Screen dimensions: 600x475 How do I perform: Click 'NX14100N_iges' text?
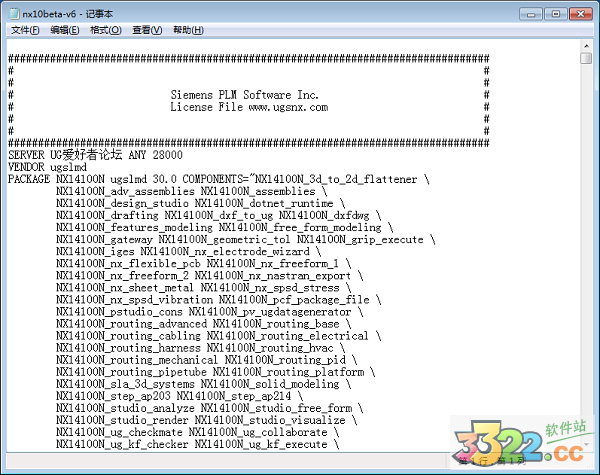(95, 251)
